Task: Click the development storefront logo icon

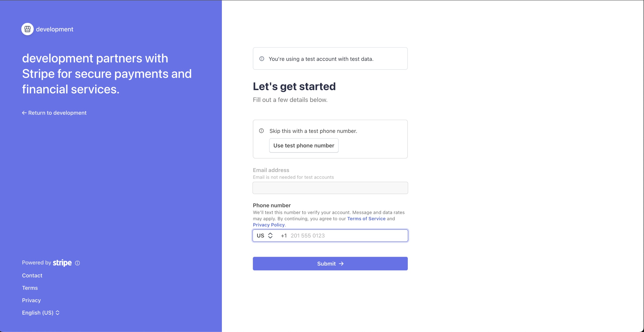Action: [x=27, y=29]
